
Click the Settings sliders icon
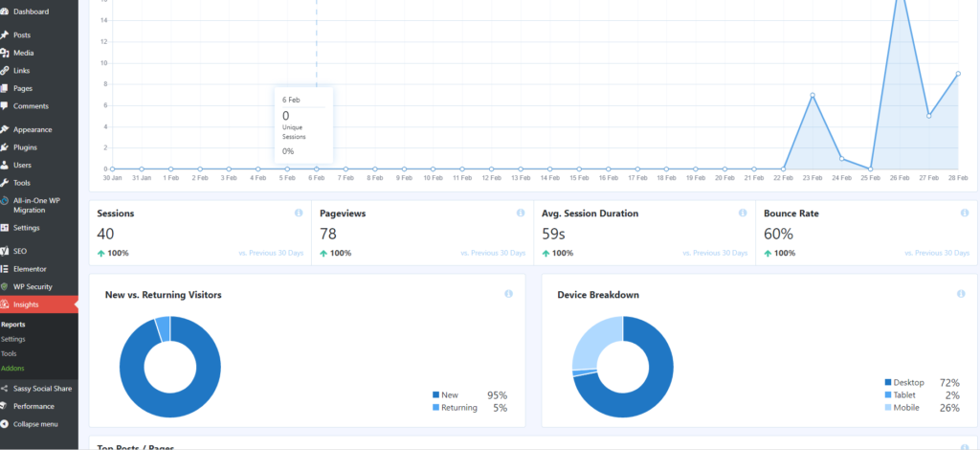pos(5,228)
